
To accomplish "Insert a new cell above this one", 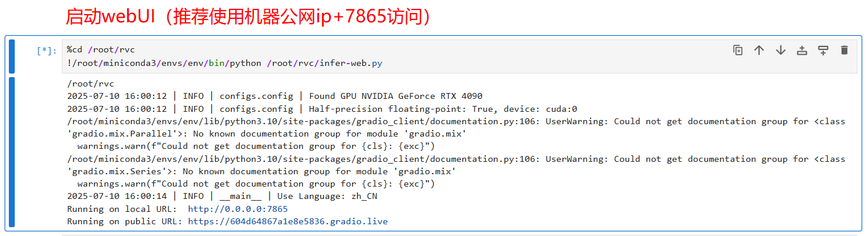I will (801, 50).
